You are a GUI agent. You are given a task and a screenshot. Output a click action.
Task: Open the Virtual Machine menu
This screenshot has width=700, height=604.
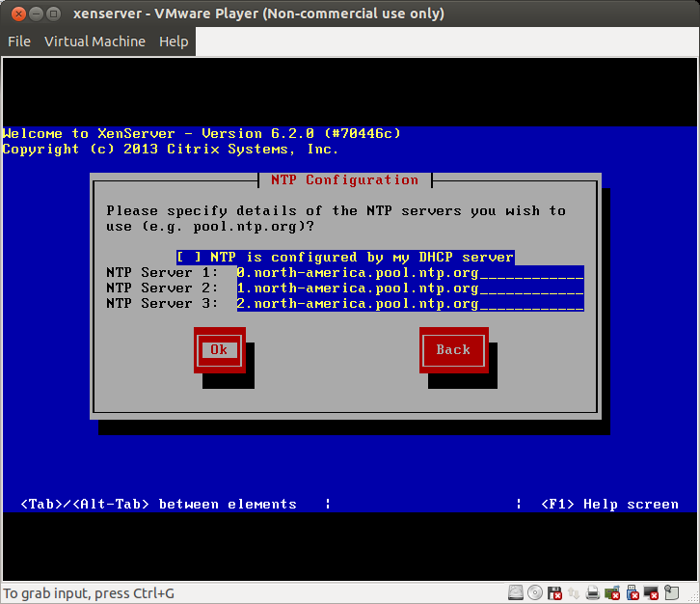click(94, 41)
